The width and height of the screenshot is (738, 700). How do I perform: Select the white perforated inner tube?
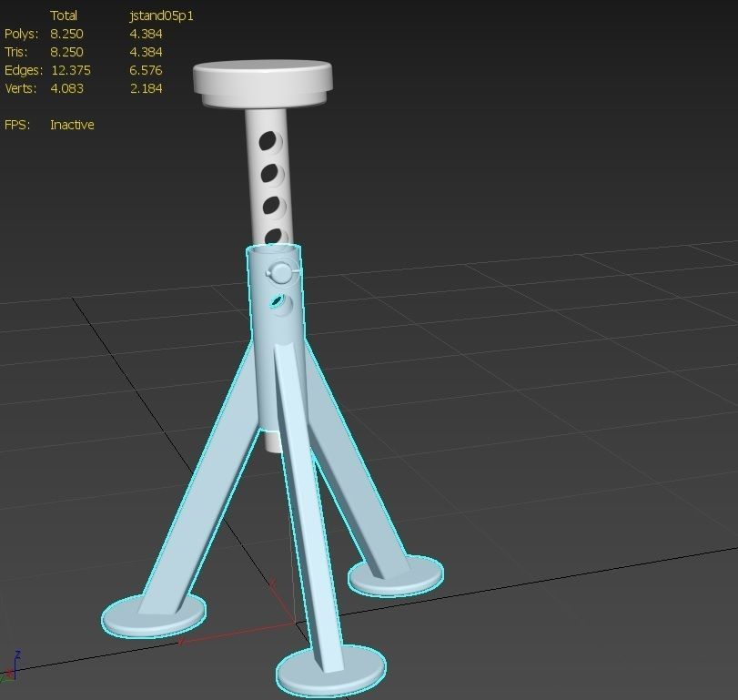pyautogui.click(x=254, y=188)
